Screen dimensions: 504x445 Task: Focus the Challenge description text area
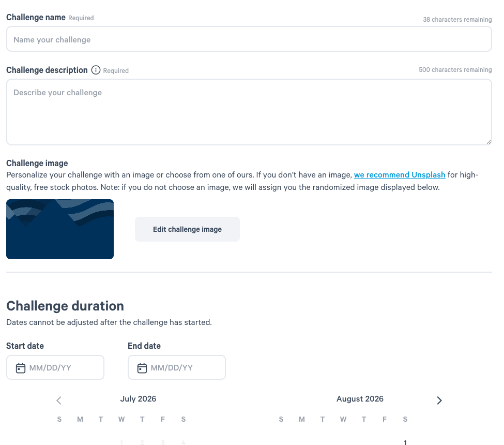pos(249,112)
